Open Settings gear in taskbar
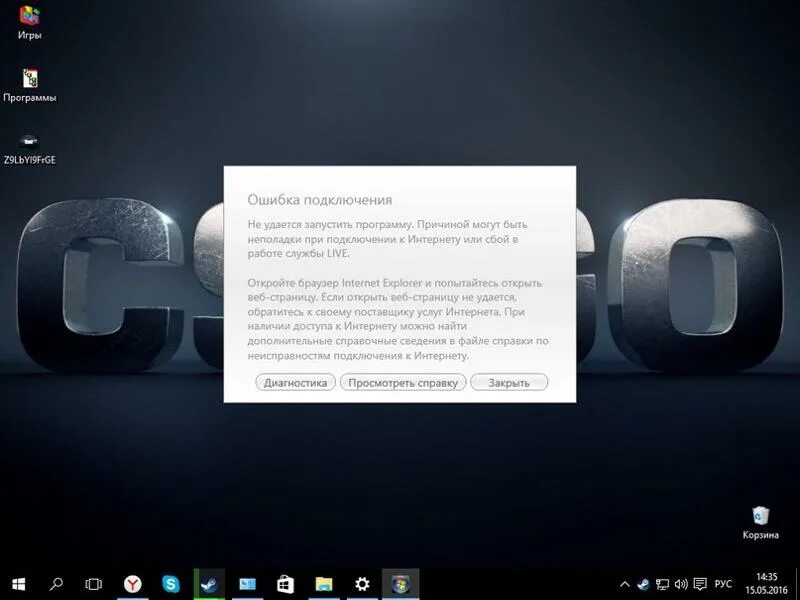Screen dimensions: 800x600 click(362, 583)
